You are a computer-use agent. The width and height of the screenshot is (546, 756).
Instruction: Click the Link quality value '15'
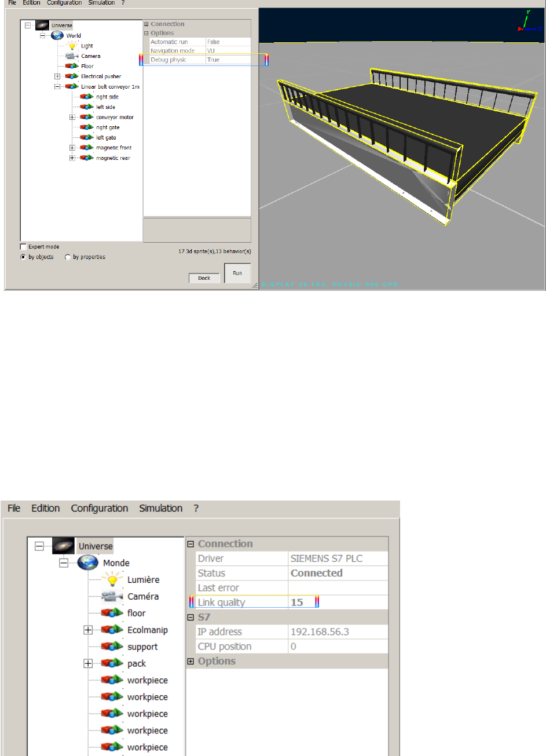(338, 602)
